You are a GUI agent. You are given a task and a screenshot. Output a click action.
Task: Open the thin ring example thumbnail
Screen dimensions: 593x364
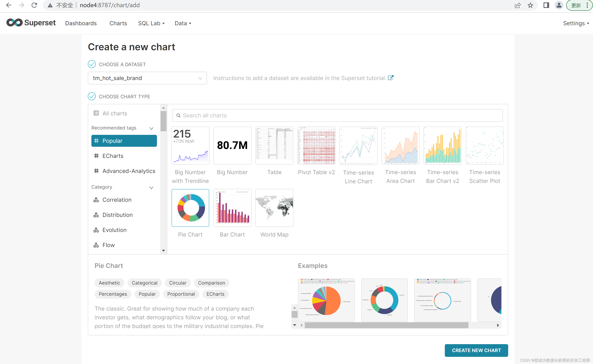coord(443,300)
